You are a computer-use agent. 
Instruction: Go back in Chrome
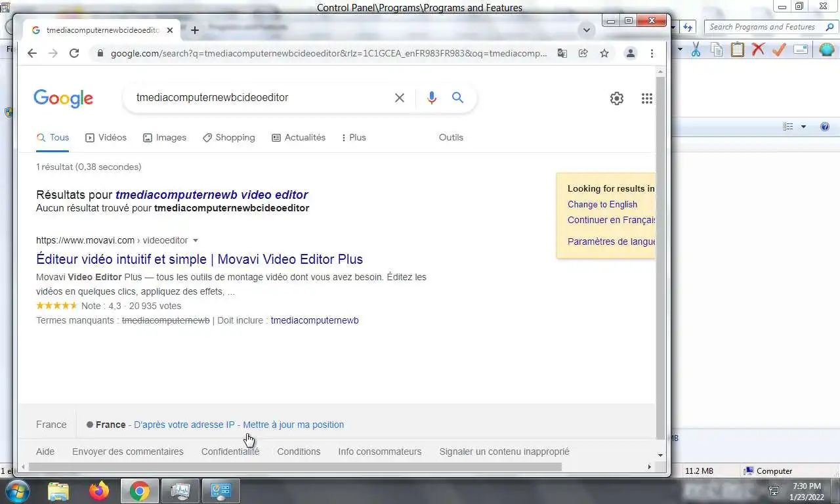[x=32, y=53]
